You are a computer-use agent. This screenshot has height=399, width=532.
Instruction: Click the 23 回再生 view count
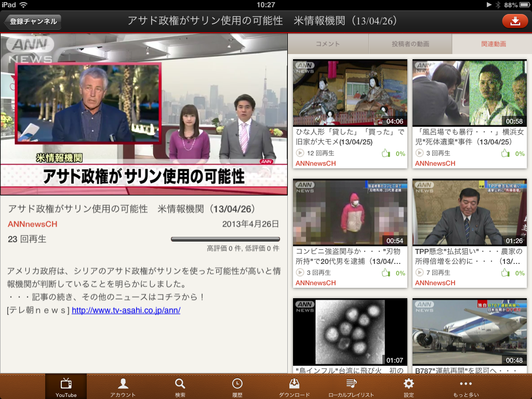pos(27,239)
